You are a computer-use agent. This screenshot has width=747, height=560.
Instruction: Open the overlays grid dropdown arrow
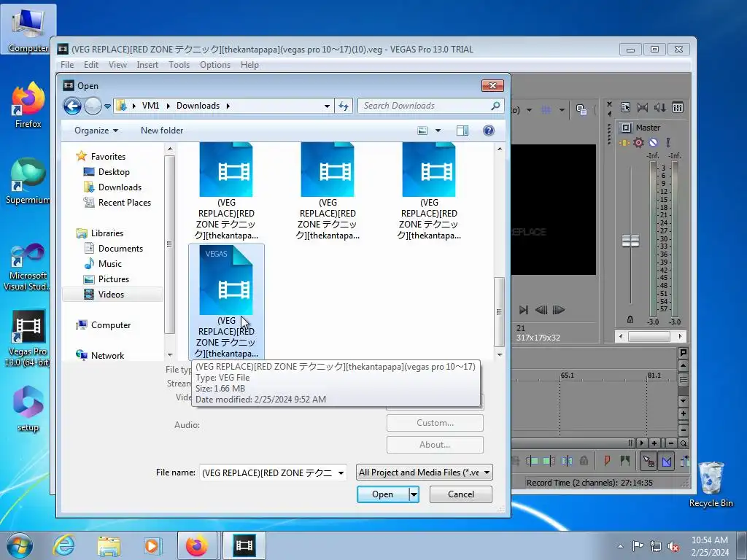(562, 110)
